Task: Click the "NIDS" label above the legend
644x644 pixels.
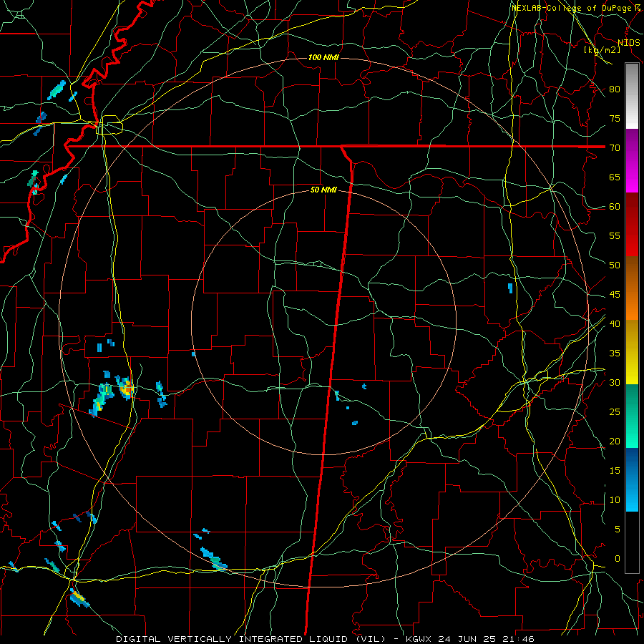Action: tap(629, 43)
